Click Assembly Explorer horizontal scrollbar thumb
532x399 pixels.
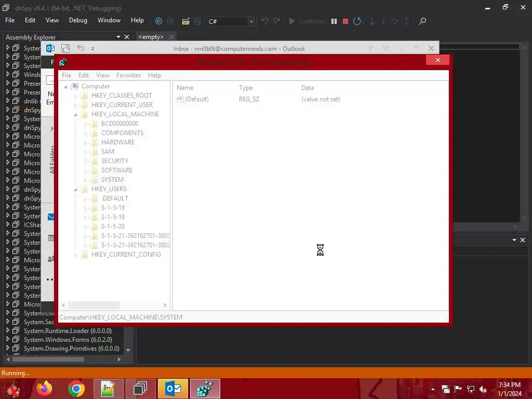(x=48, y=359)
